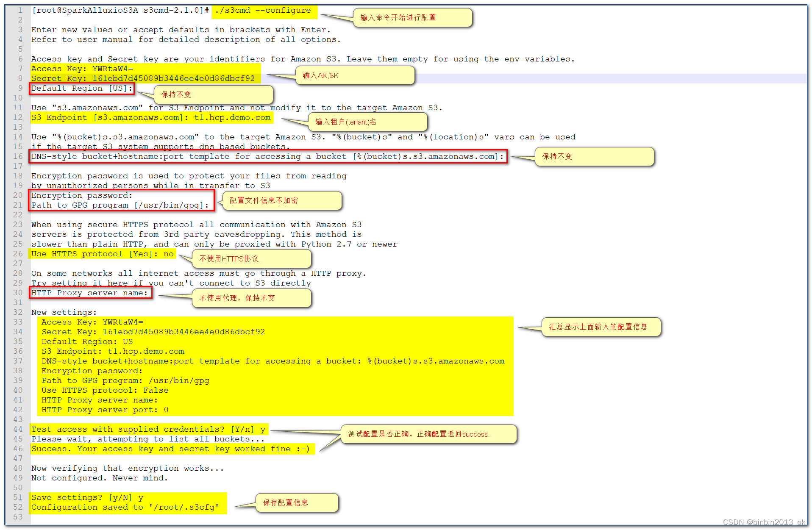Select the highlighted Secret Key line
The width and height of the screenshot is (812, 530).
pos(143,78)
